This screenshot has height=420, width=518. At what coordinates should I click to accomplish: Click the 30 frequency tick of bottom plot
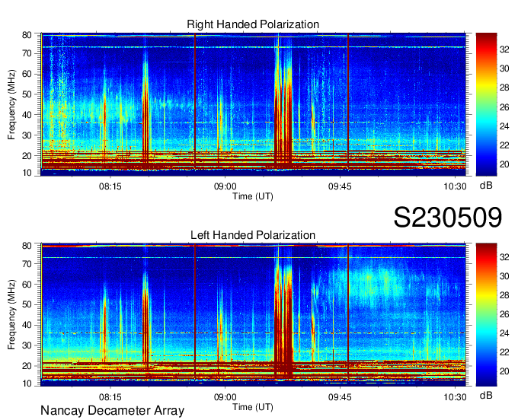click(27, 345)
